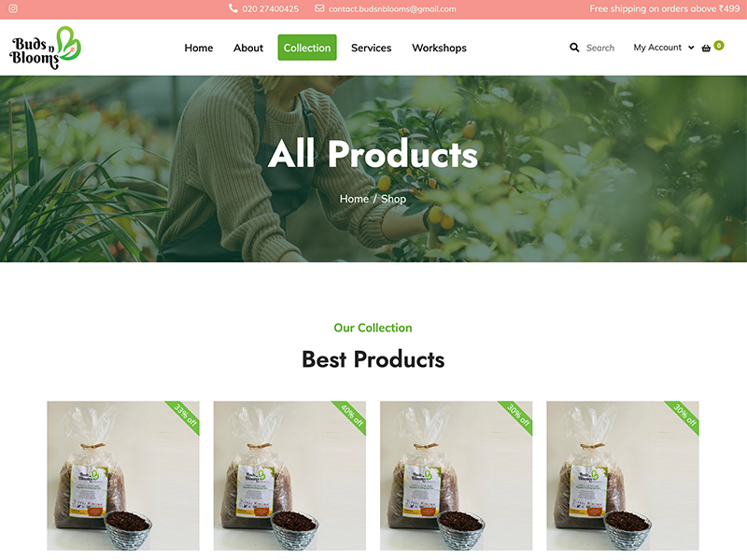
Task: Focus the Search input field
Action: pyautogui.click(x=600, y=48)
